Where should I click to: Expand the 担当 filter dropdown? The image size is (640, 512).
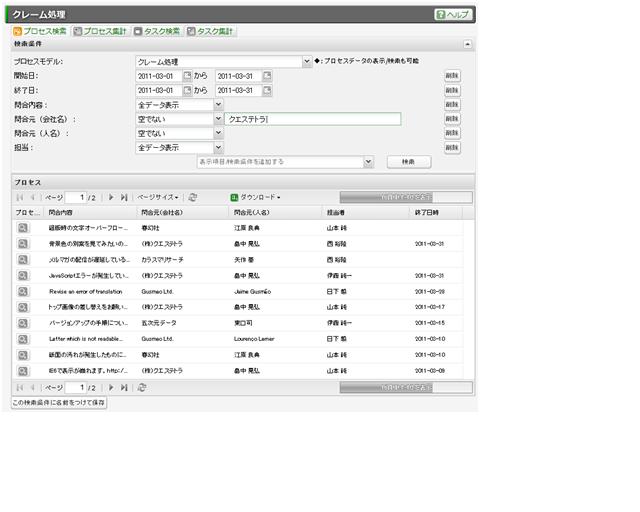(x=218, y=147)
